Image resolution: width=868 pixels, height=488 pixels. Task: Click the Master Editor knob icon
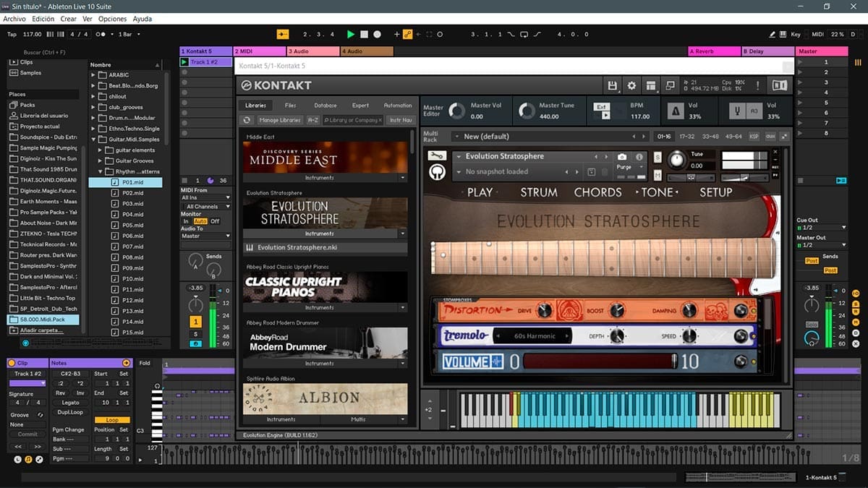456,111
